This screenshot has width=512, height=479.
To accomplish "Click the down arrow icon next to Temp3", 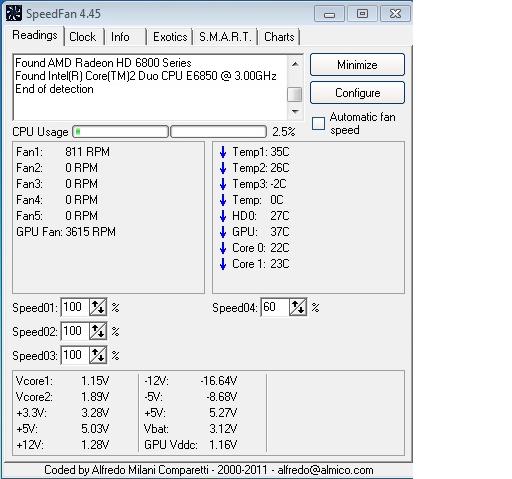I will click(223, 184).
